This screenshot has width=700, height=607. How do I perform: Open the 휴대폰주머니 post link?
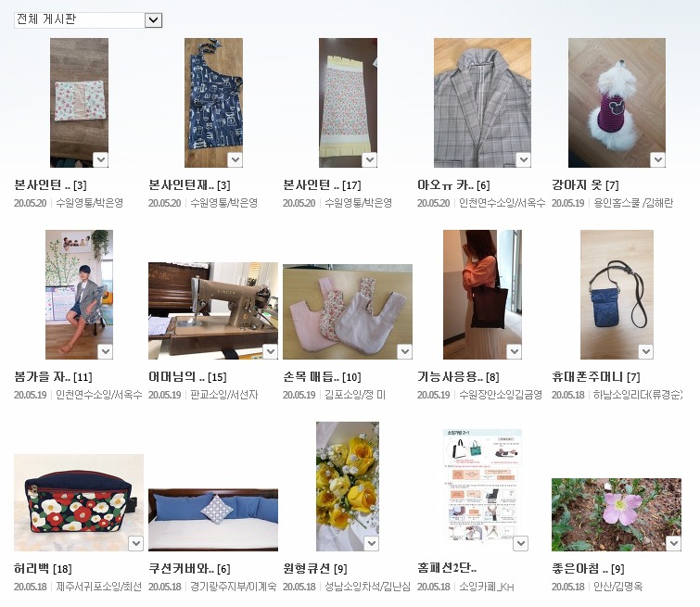pos(587,376)
